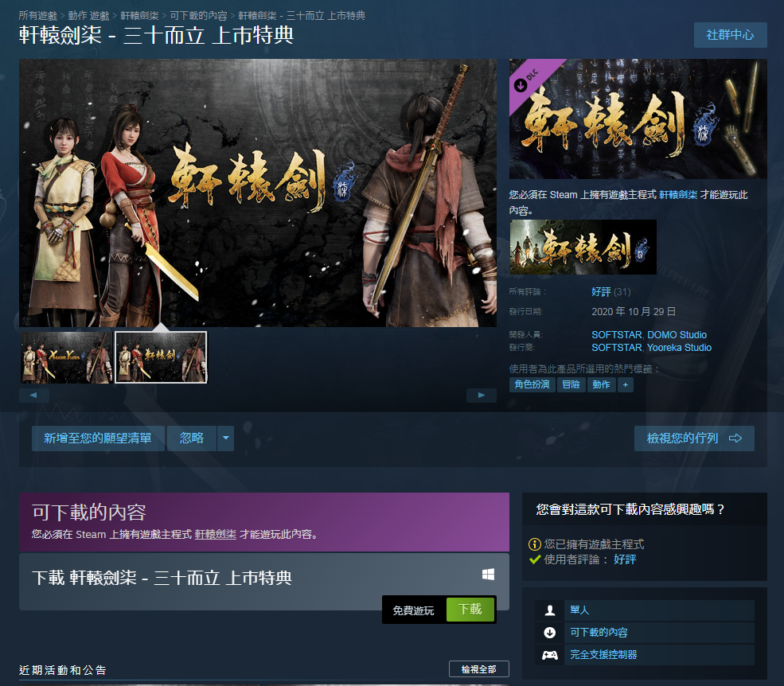The height and width of the screenshot is (686, 784).
Task: Click 新增至您的願望清單 button
Action: click(98, 438)
